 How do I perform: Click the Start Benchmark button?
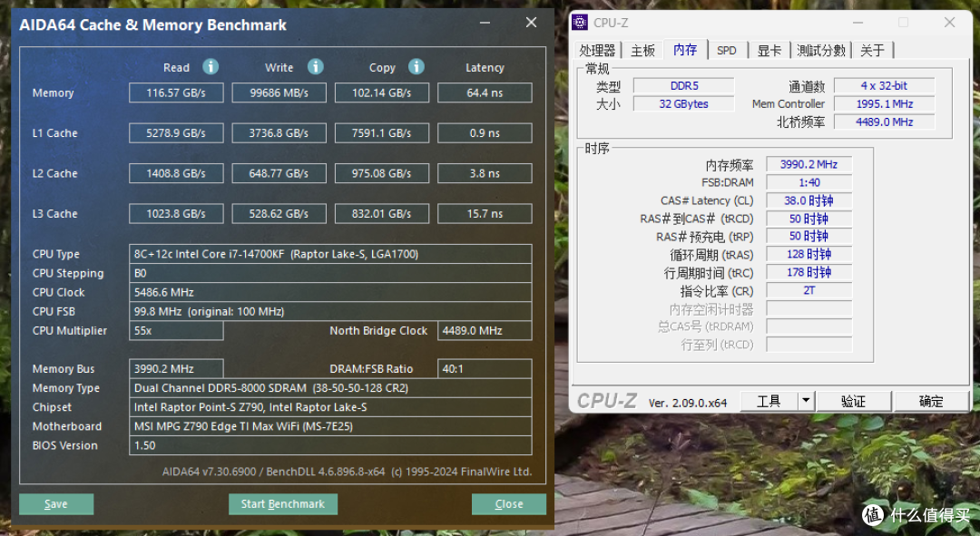tap(282, 504)
